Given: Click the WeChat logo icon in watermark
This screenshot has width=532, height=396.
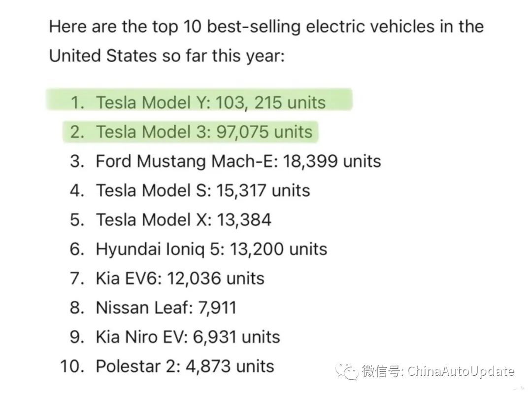Looking at the screenshot, I should pos(347,371).
